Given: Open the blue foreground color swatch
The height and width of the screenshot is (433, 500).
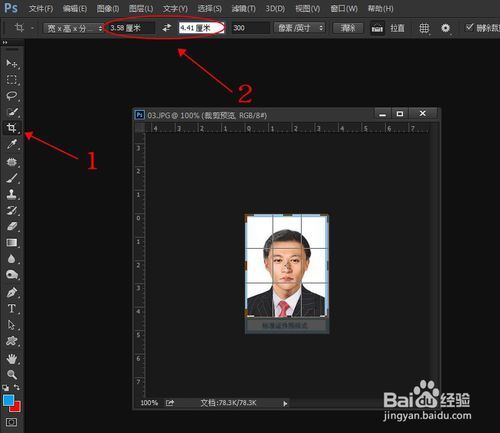Looking at the screenshot, I should pos(8,400).
